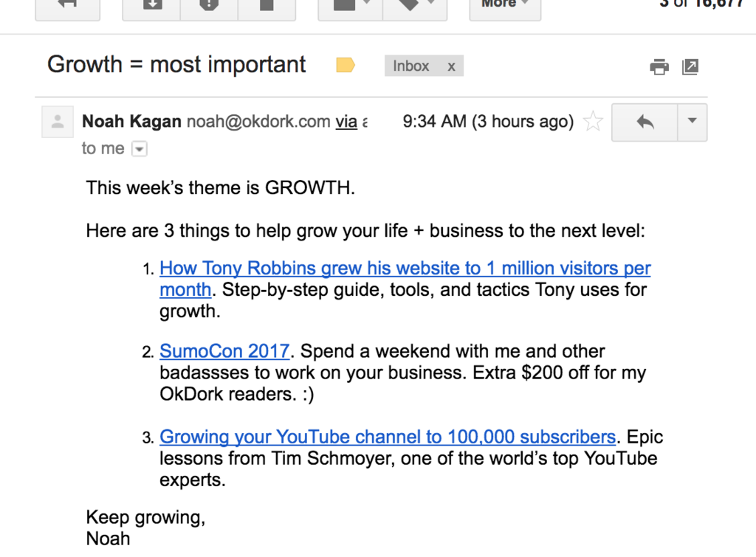756x557 pixels.
Task: Print the conversation using the printer icon
Action: tap(659, 66)
